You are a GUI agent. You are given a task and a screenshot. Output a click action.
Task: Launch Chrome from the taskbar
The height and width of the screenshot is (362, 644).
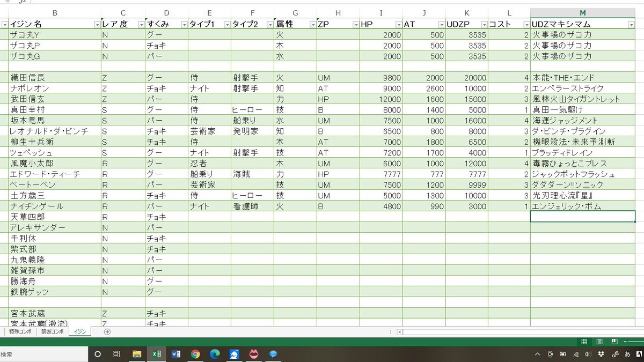point(195,354)
